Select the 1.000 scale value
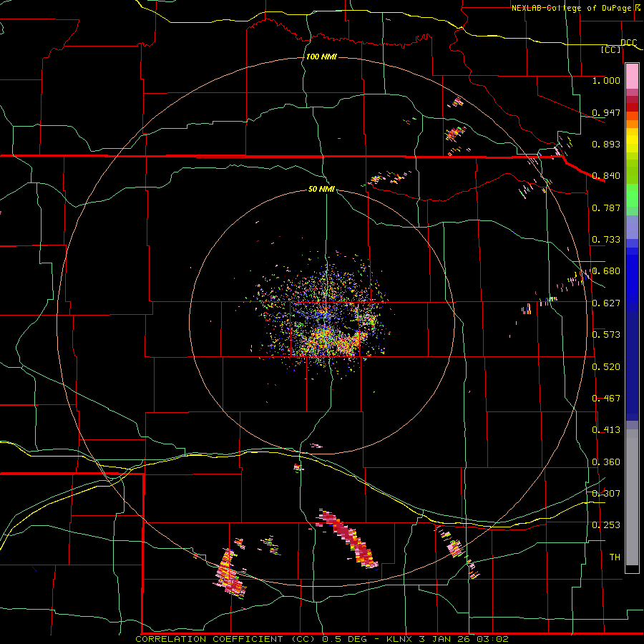Image resolution: width=644 pixels, height=644 pixels. click(606, 80)
